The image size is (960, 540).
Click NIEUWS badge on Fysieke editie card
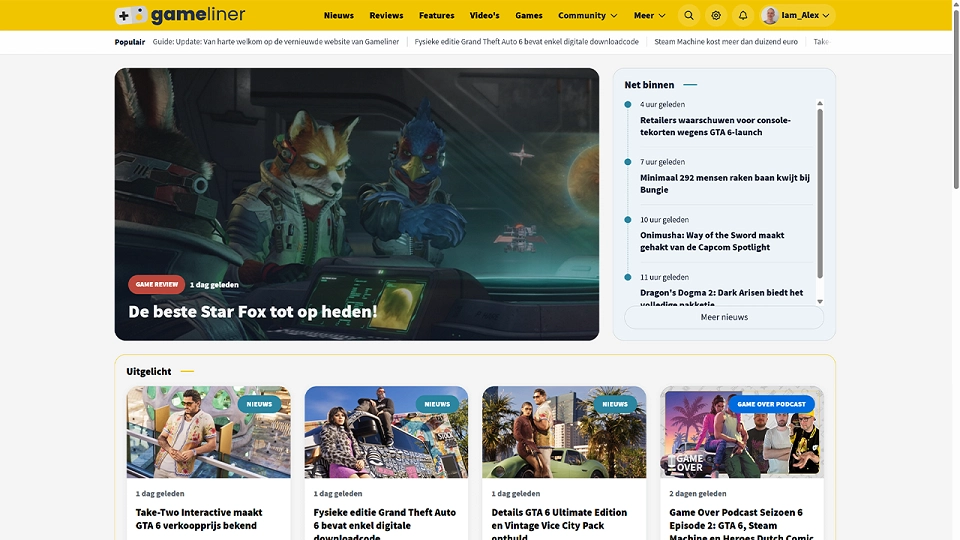pos(437,404)
